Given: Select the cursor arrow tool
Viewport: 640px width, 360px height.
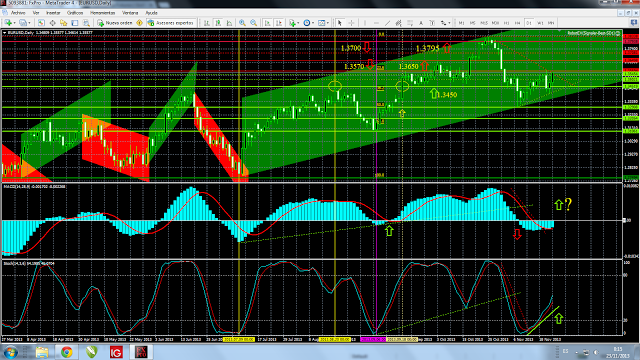Looking at the screenshot, I should (x=340, y=23).
